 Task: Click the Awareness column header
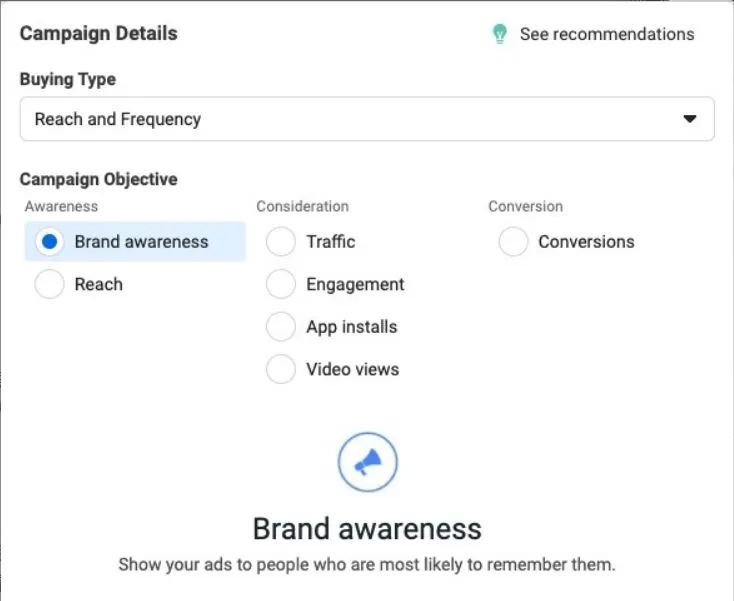click(x=61, y=206)
